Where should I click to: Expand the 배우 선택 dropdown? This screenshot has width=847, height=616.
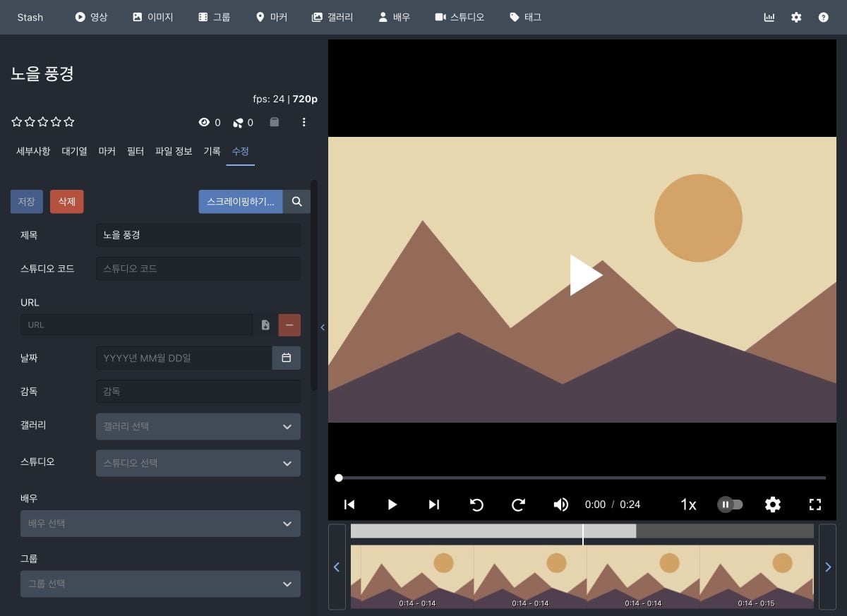(160, 524)
